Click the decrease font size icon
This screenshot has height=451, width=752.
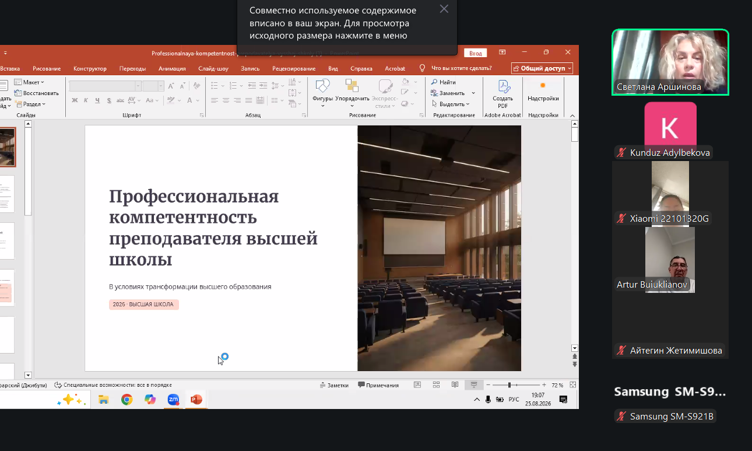182,86
